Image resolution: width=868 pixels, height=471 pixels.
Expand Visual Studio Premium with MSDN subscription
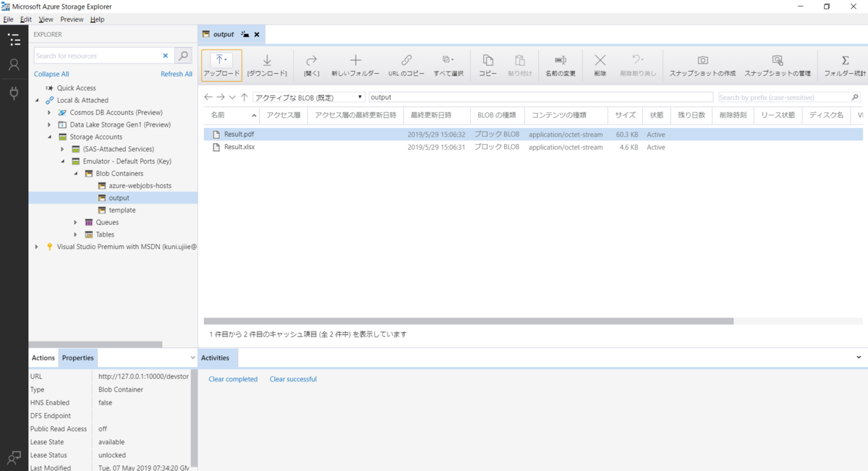38,247
